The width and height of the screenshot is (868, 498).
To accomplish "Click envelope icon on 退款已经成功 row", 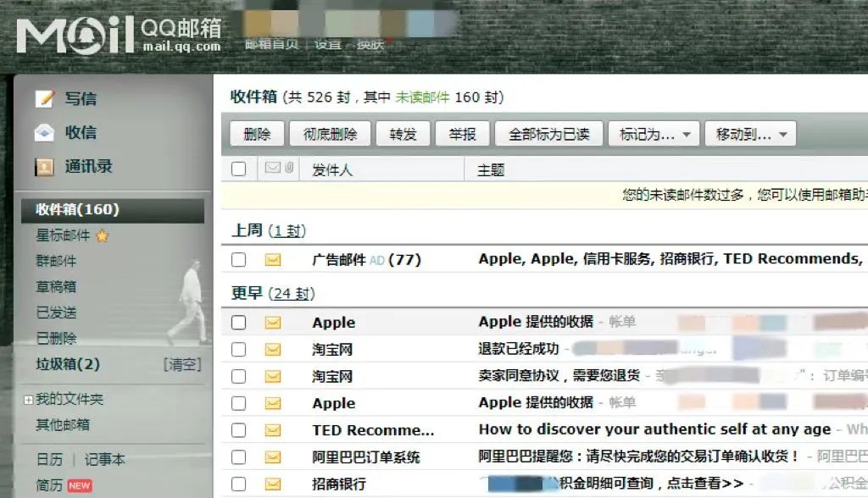I will click(273, 350).
